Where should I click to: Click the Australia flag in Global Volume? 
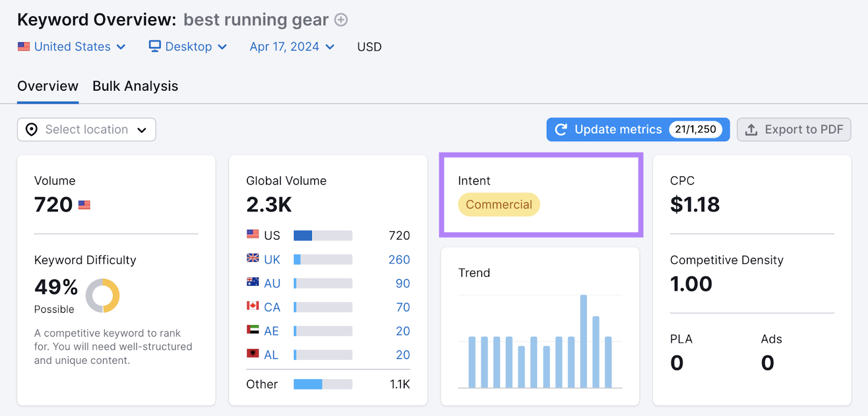pyautogui.click(x=253, y=282)
